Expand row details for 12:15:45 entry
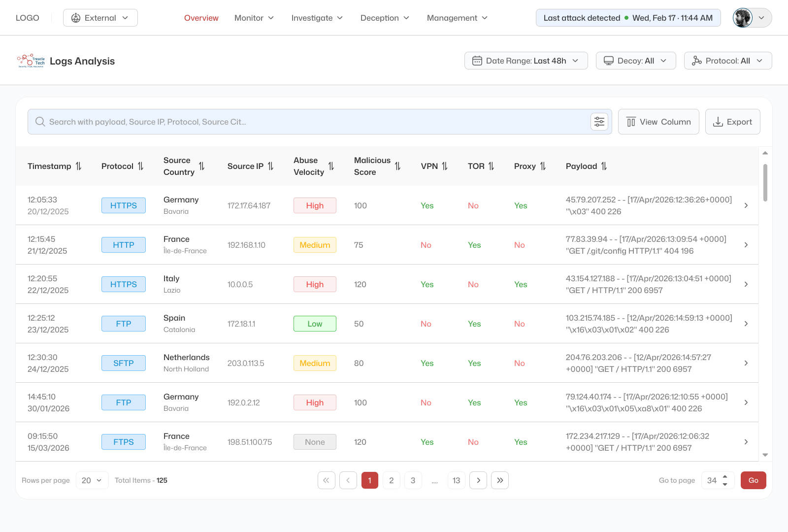Image resolution: width=788 pixels, height=532 pixels. pos(746,245)
